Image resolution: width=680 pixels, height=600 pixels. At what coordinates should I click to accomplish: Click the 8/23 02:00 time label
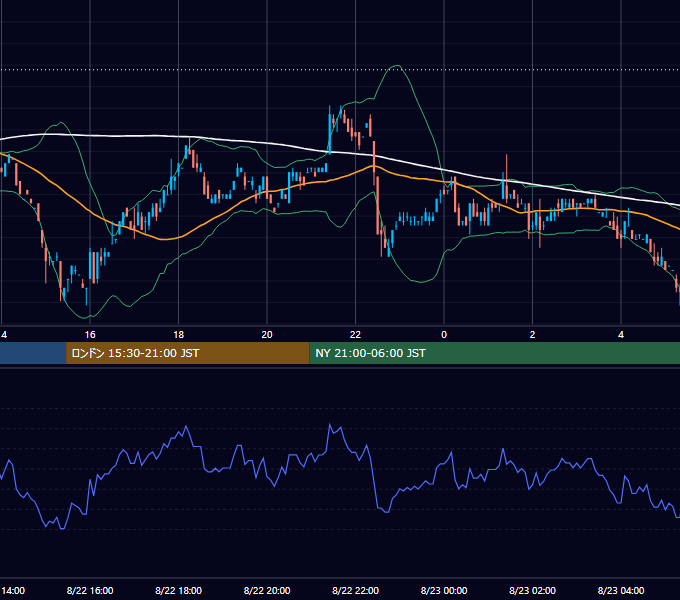(x=532, y=590)
